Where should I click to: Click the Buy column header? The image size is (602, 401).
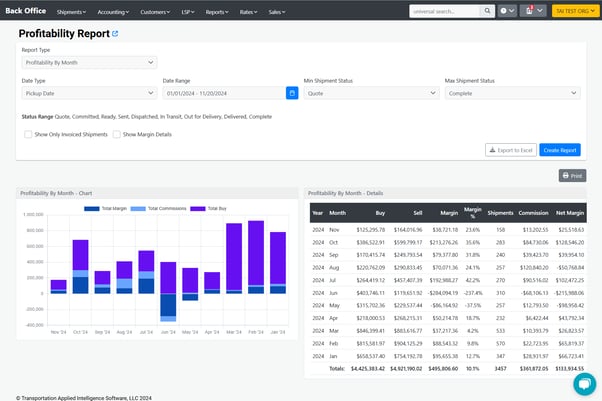click(x=380, y=213)
